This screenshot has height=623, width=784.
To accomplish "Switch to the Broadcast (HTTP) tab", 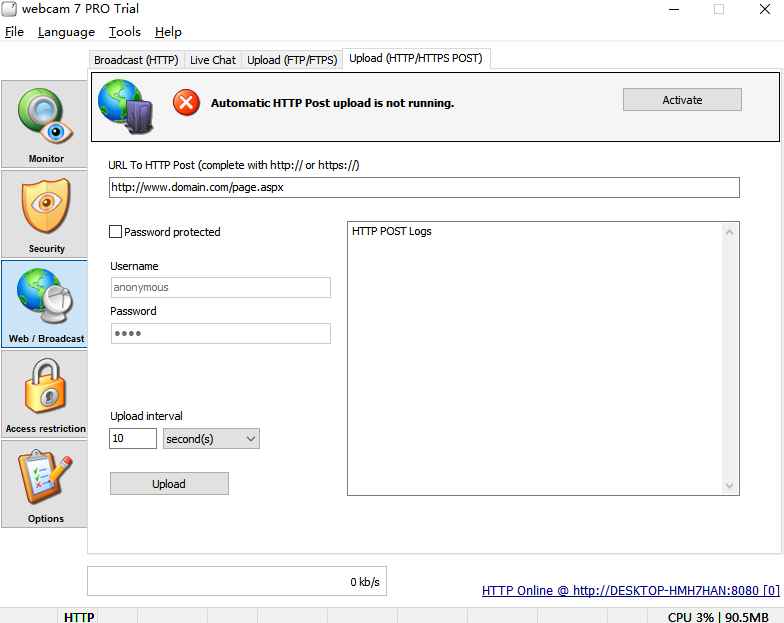I will (x=136, y=60).
